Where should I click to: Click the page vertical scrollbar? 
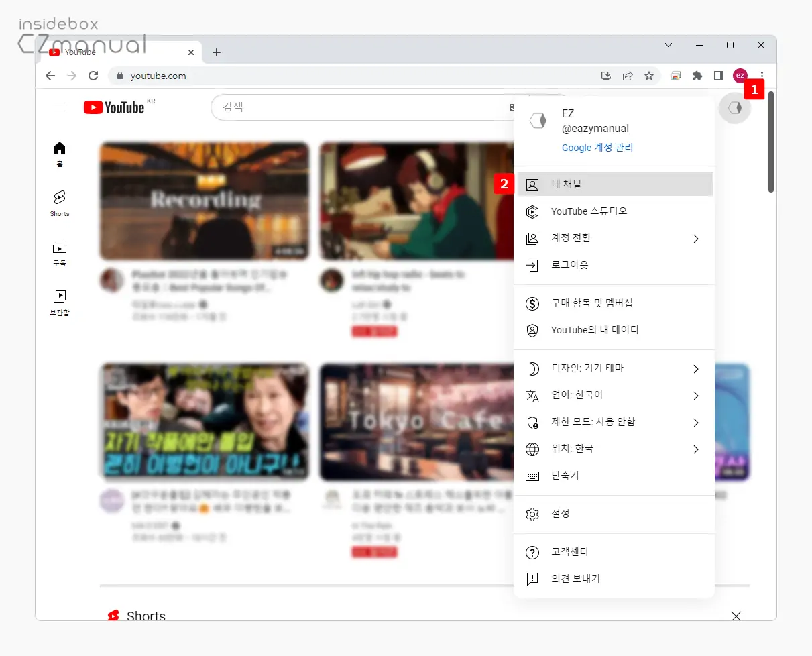[x=771, y=142]
